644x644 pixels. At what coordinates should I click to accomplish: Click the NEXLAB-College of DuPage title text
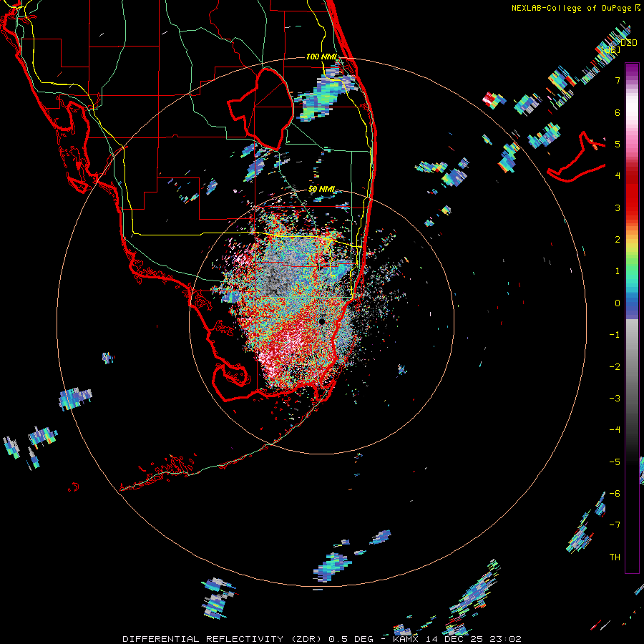pos(571,8)
